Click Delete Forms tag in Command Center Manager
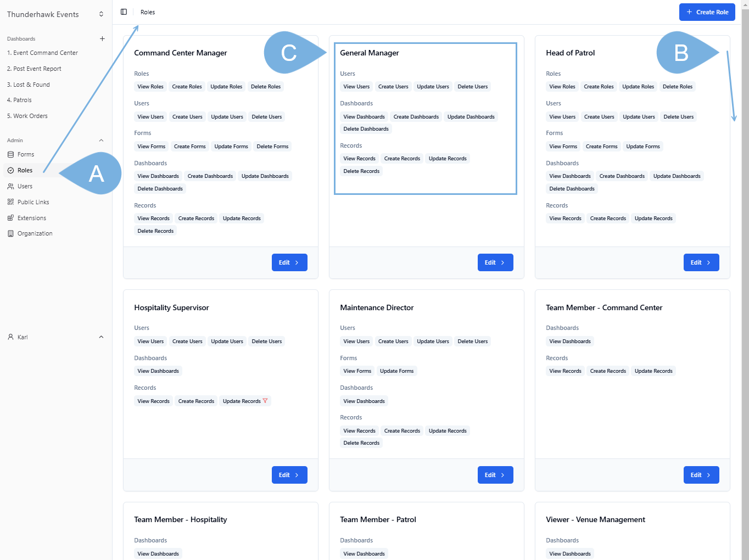This screenshot has height=560, width=749. 273,147
